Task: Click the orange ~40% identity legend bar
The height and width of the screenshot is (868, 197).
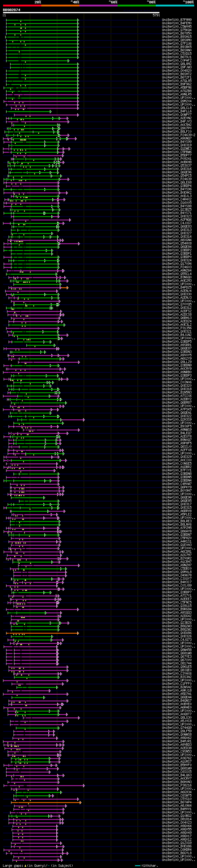Action: click(x=60, y=6)
